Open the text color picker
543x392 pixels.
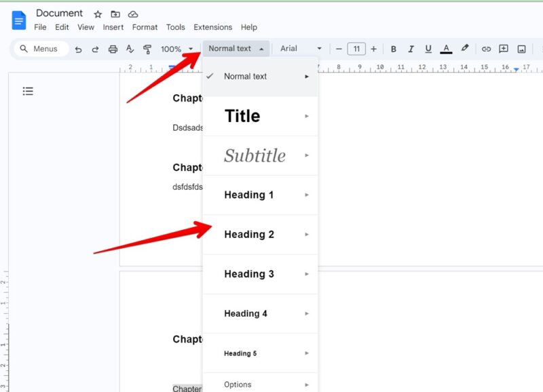[x=446, y=48]
